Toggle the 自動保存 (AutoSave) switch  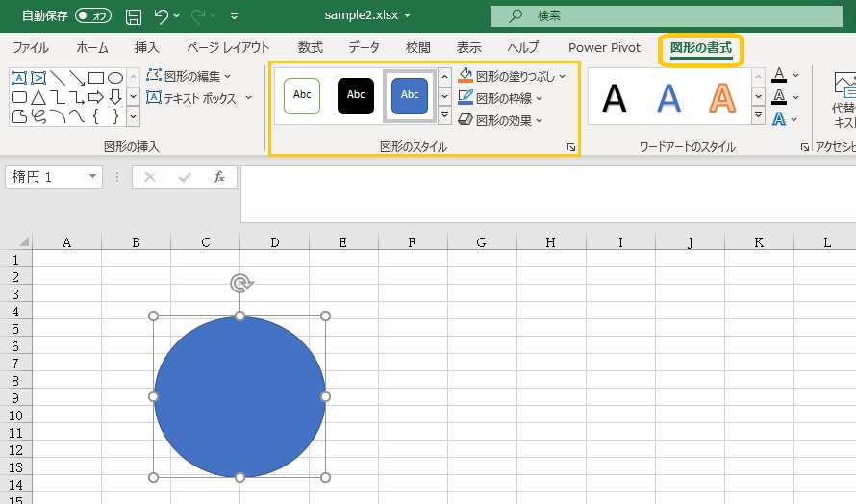click(92, 15)
